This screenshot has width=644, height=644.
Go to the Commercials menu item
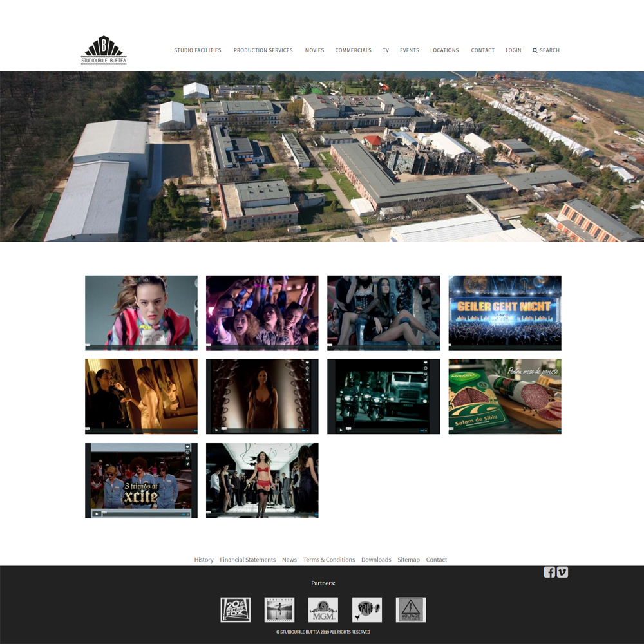coord(353,50)
